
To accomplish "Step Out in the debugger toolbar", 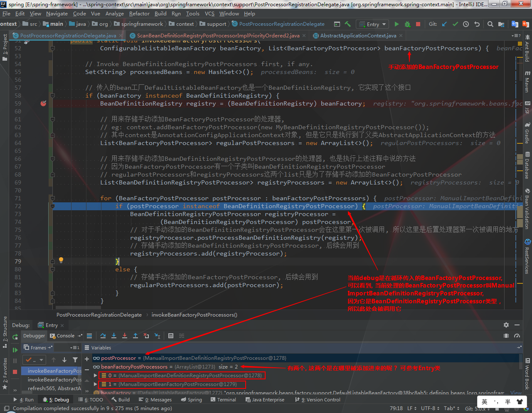I will point(135,336).
